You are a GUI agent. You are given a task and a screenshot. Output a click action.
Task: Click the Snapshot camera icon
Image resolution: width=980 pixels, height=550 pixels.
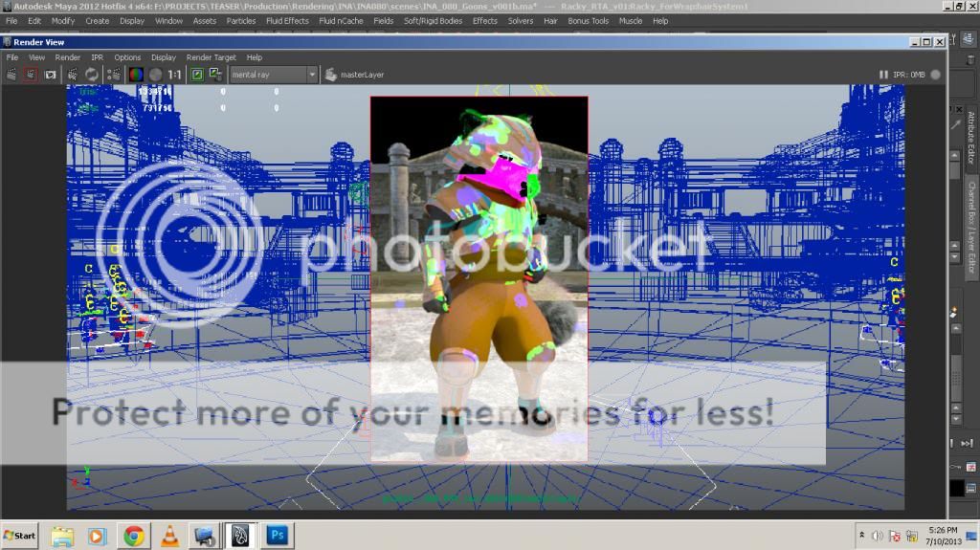[x=50, y=75]
